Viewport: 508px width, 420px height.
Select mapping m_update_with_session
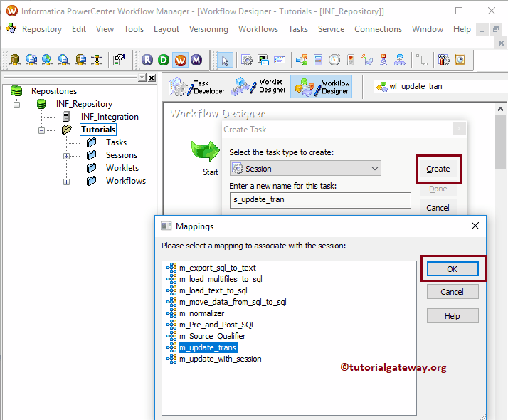pyautogui.click(x=221, y=359)
